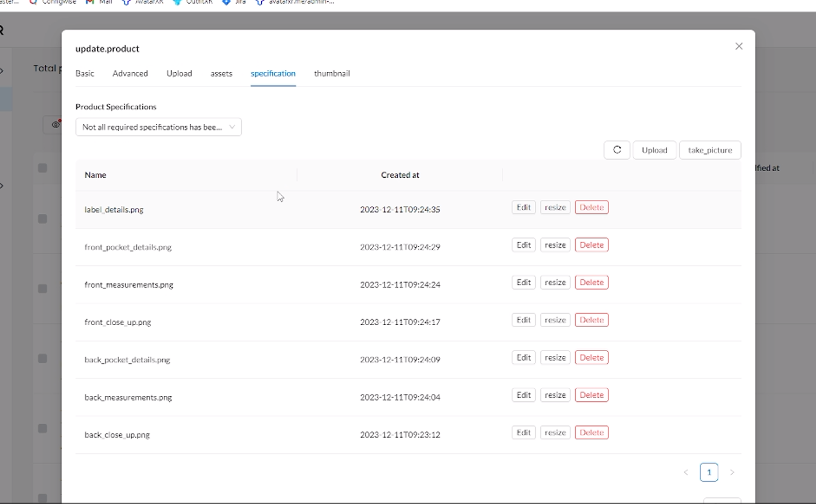Click the front_pocket_details.png file name

tap(128, 247)
